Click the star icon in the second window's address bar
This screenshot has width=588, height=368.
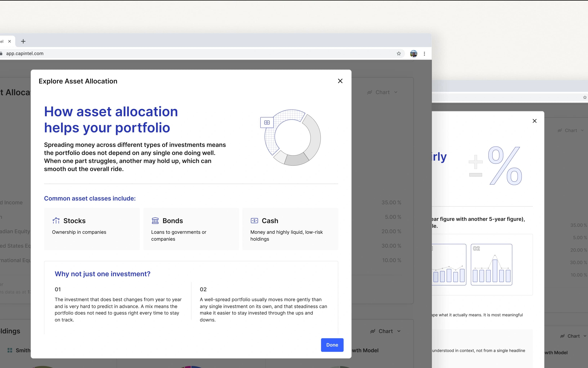(x=585, y=97)
